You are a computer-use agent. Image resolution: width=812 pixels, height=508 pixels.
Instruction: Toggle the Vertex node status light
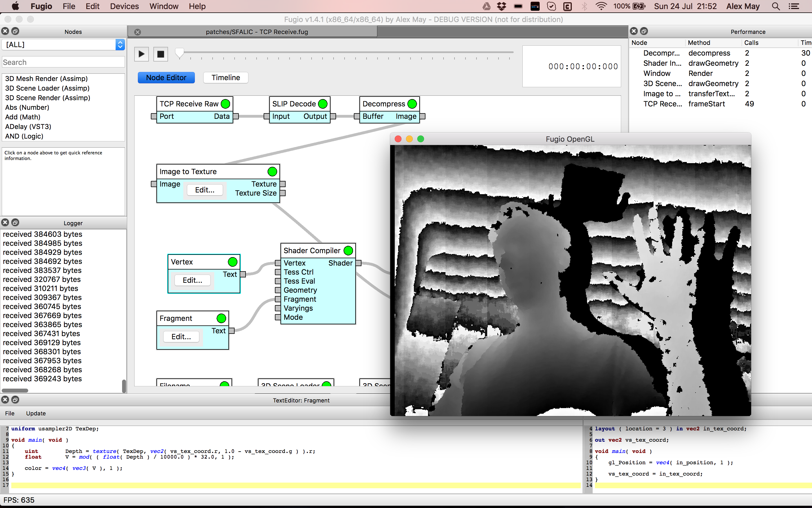click(233, 262)
